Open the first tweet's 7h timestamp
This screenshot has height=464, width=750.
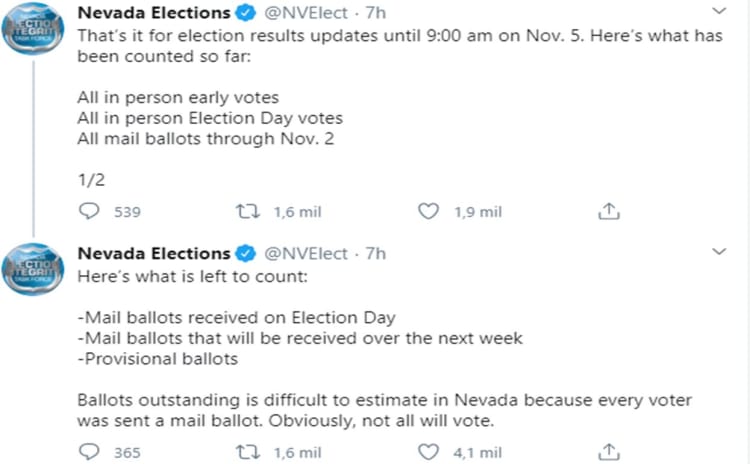point(375,12)
